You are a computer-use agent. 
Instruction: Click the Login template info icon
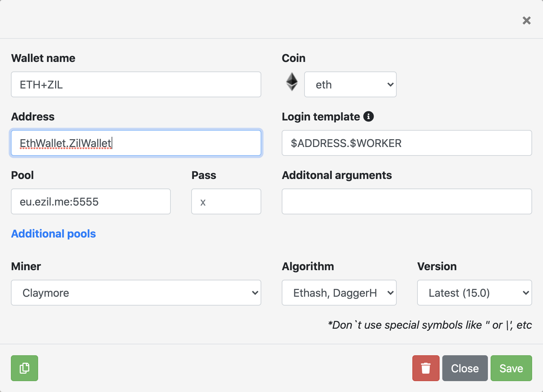tap(368, 116)
